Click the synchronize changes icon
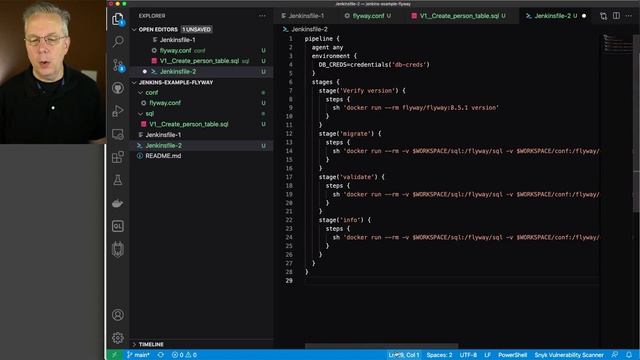 tap(161, 355)
